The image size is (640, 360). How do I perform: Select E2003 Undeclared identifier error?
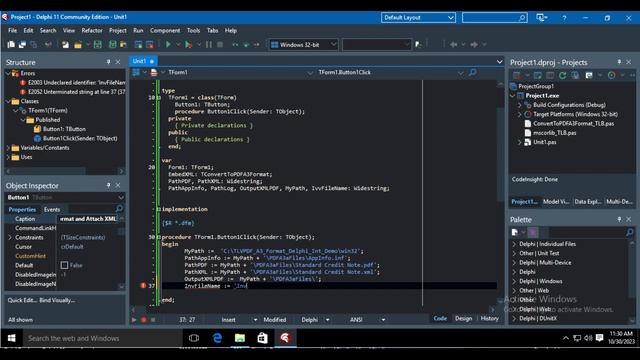(x=76, y=83)
